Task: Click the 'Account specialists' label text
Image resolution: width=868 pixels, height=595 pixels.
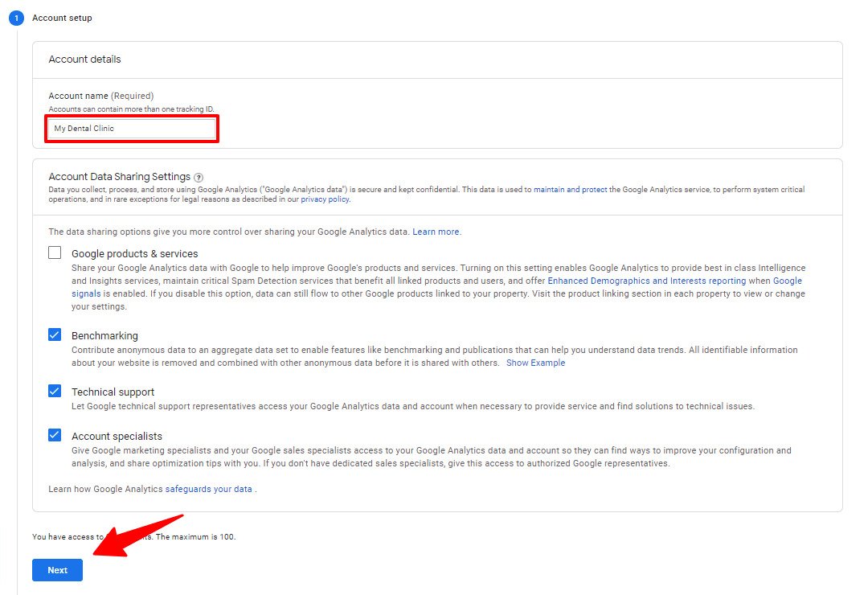Action: click(117, 436)
